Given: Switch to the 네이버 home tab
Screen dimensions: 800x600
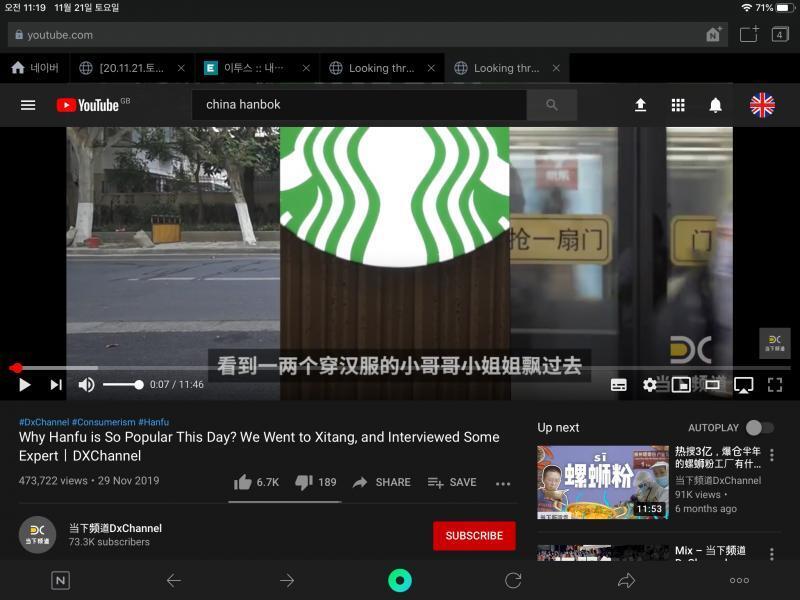Looking at the screenshot, I should [34, 68].
